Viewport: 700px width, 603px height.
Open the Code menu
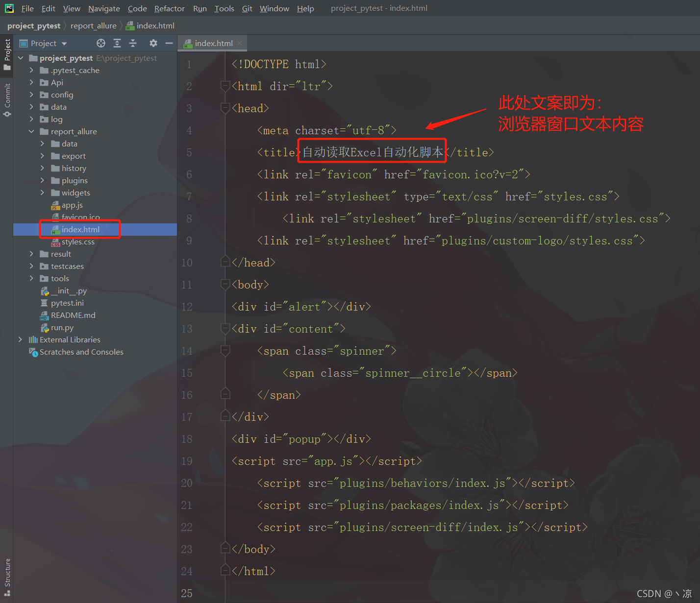click(x=137, y=8)
